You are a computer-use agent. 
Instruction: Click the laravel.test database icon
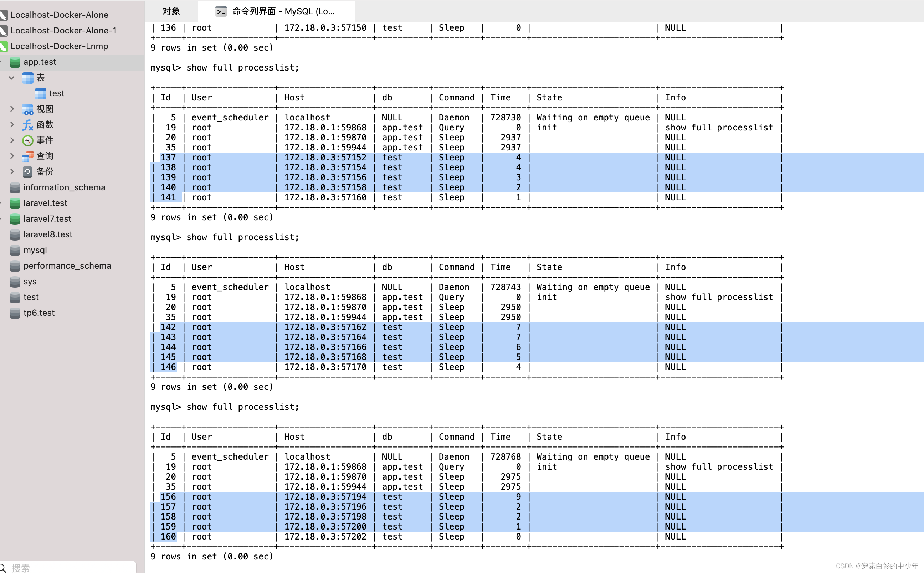[x=15, y=203]
